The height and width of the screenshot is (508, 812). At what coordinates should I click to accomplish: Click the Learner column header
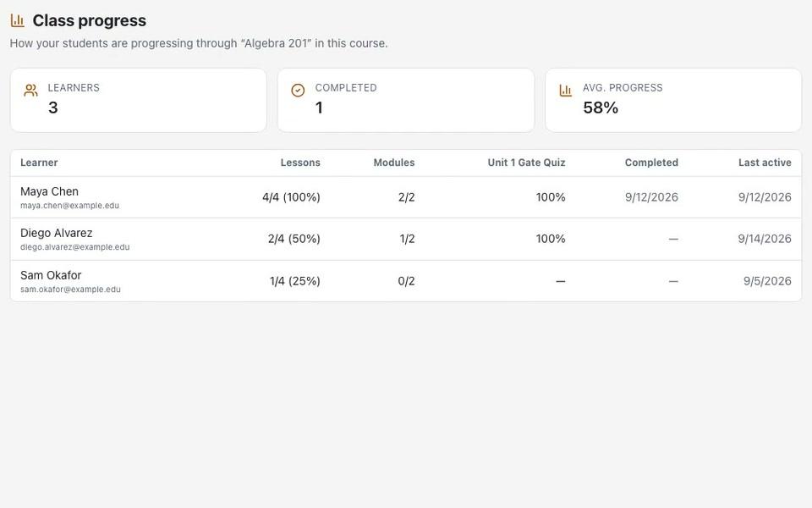[39, 163]
